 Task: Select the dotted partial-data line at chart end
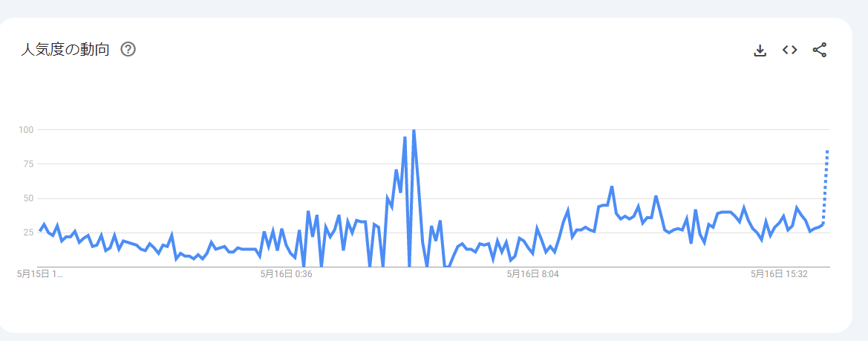(826, 186)
